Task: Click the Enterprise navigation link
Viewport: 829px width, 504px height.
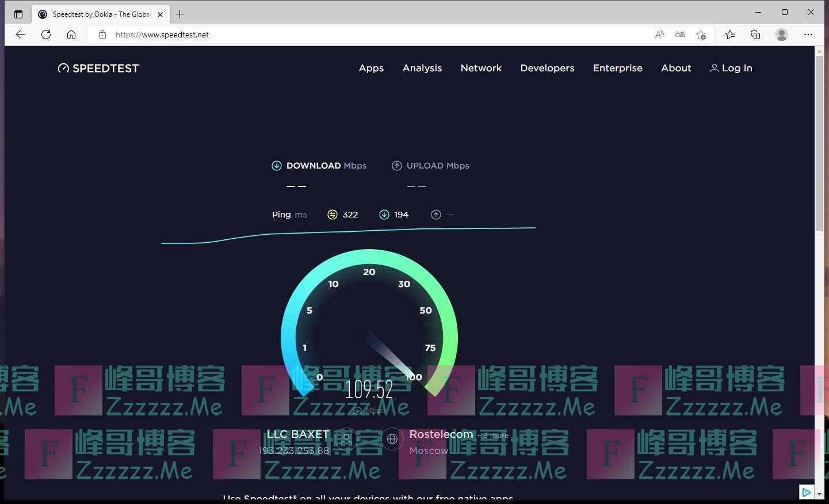Action: click(x=617, y=68)
